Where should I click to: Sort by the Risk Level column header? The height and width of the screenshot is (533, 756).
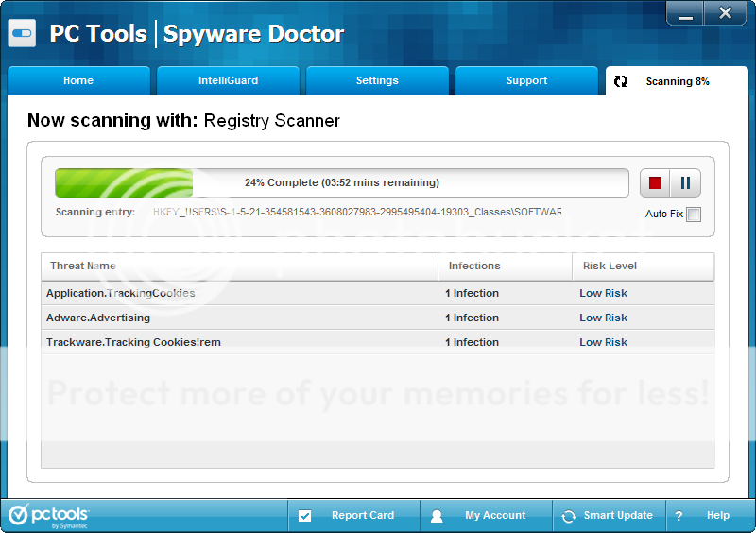610,266
